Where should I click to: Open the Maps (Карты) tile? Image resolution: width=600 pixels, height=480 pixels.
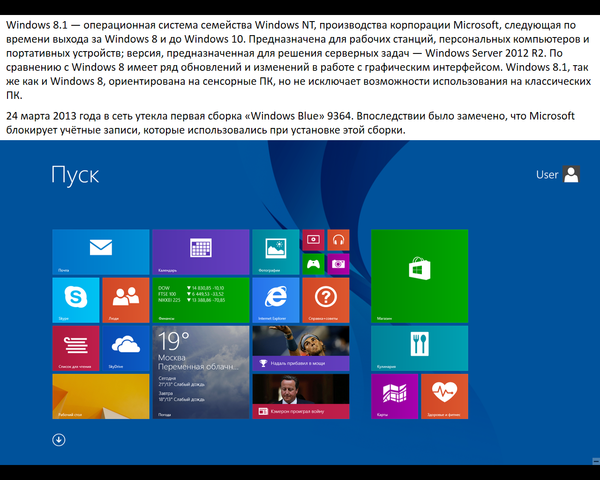395,396
